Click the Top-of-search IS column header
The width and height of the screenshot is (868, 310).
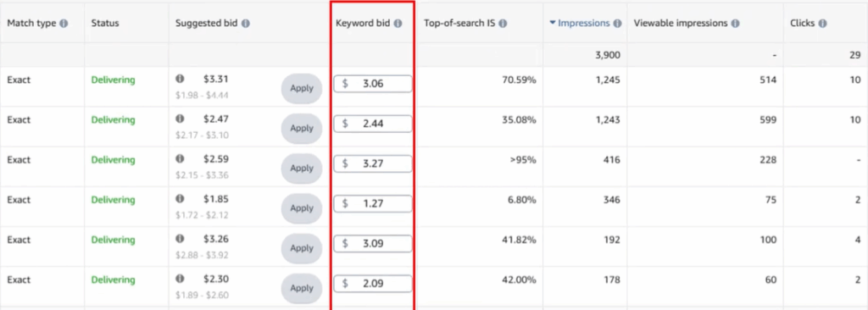(459, 24)
